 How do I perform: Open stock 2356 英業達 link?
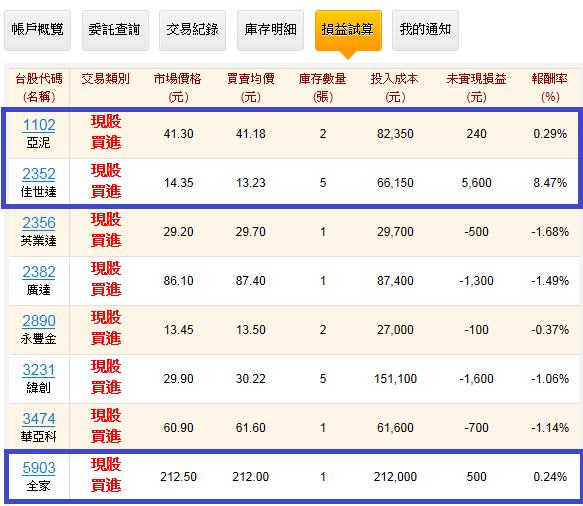(39, 223)
